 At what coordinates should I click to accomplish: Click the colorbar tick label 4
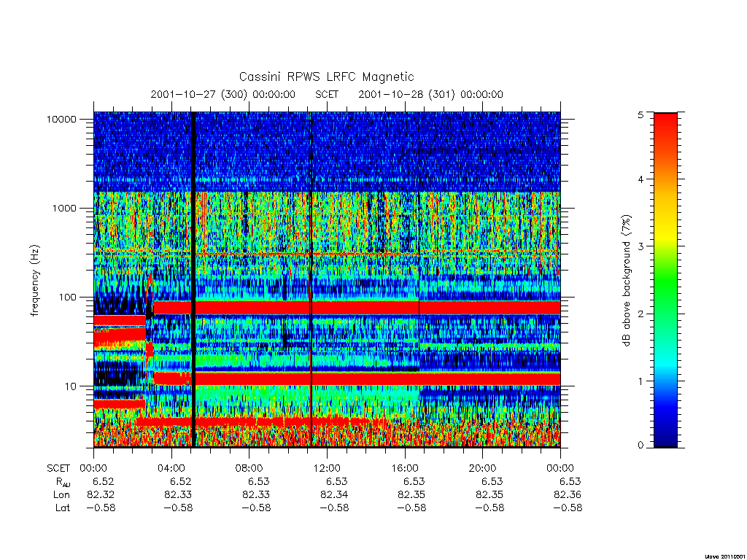click(640, 179)
